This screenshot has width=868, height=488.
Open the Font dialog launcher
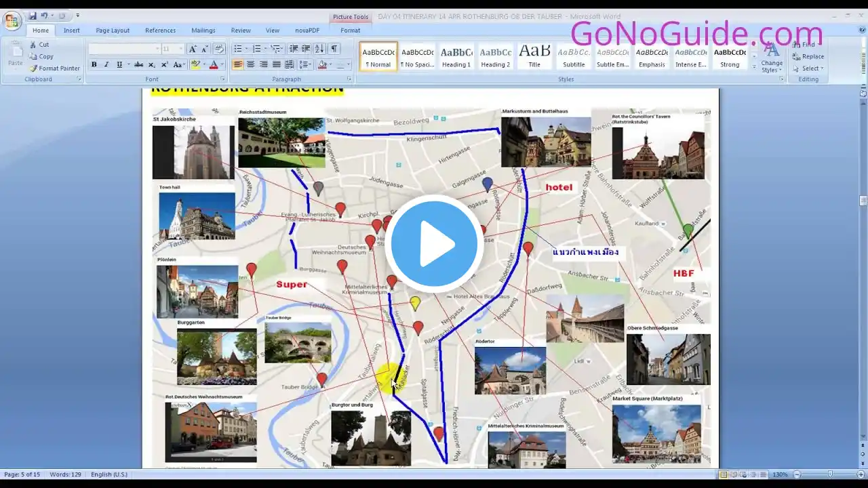(x=222, y=79)
